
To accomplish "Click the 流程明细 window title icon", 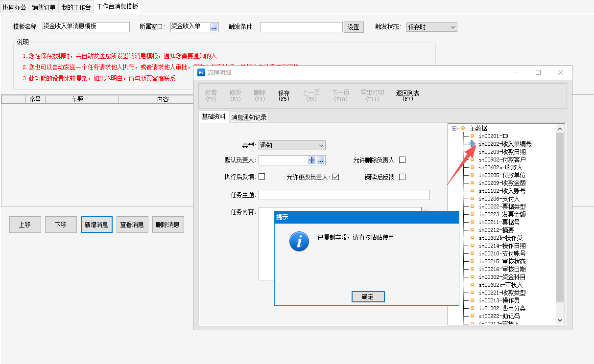I will 201,72.
